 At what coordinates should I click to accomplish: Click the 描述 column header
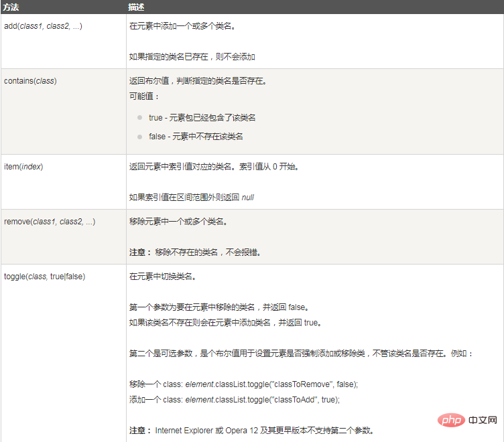point(315,7)
